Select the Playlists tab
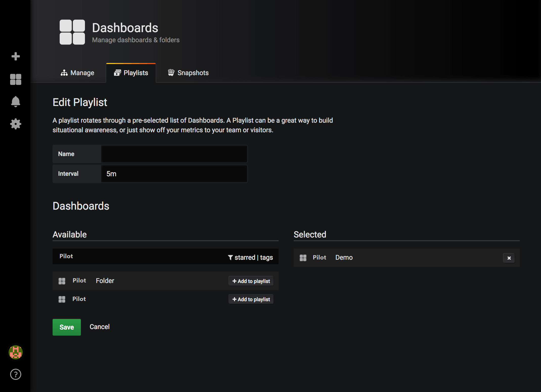 click(x=131, y=73)
